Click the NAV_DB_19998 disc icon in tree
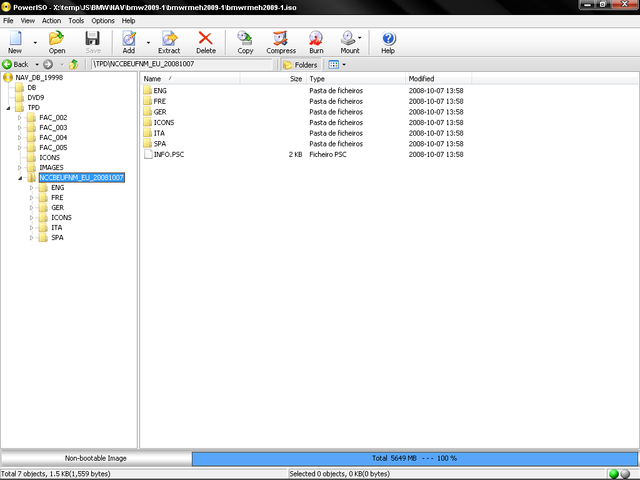Image resolution: width=640 pixels, height=480 pixels. (7, 77)
